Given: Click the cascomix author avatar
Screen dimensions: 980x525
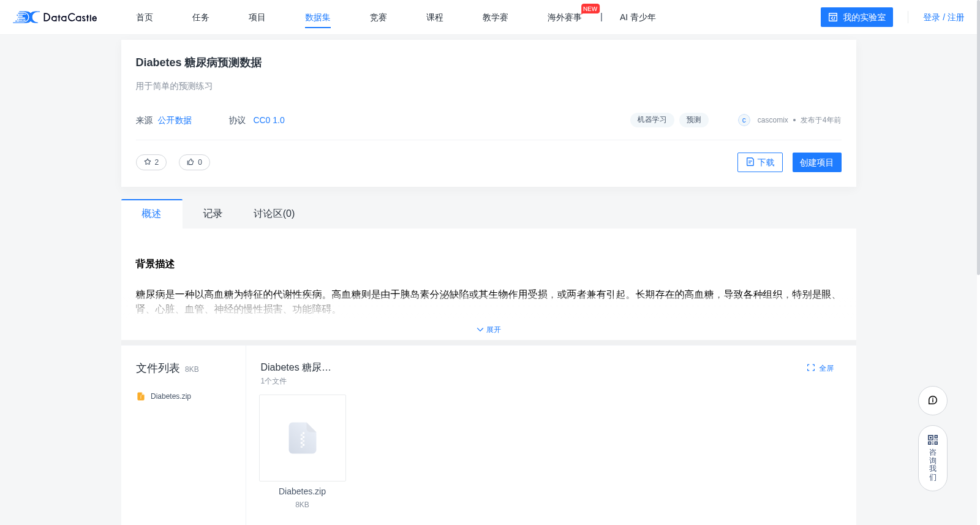Looking at the screenshot, I should pos(744,120).
